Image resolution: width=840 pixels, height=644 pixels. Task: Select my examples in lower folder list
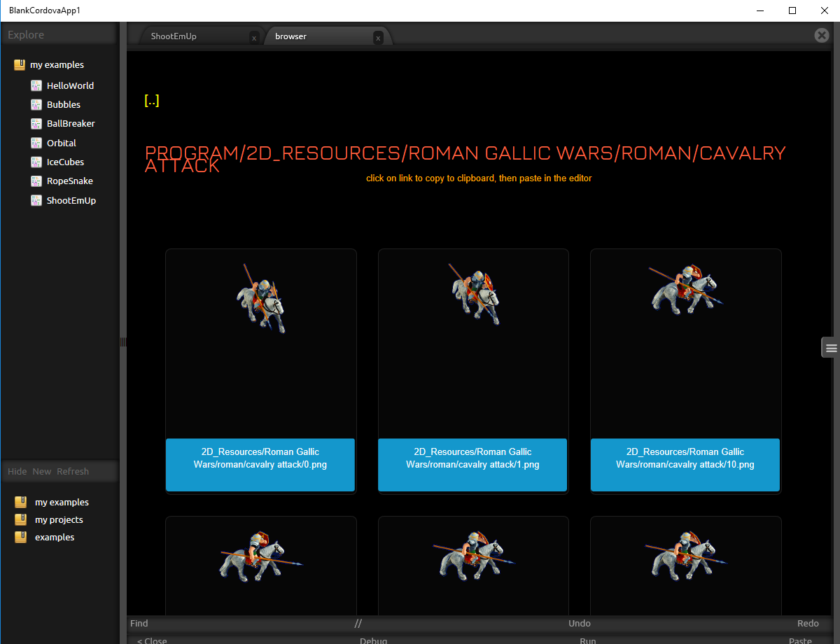(x=62, y=502)
